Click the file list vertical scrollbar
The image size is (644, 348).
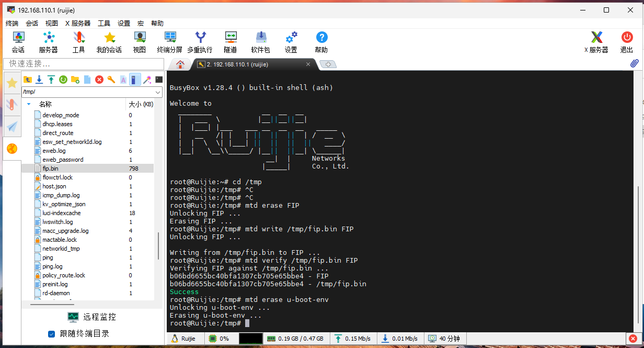(158, 246)
